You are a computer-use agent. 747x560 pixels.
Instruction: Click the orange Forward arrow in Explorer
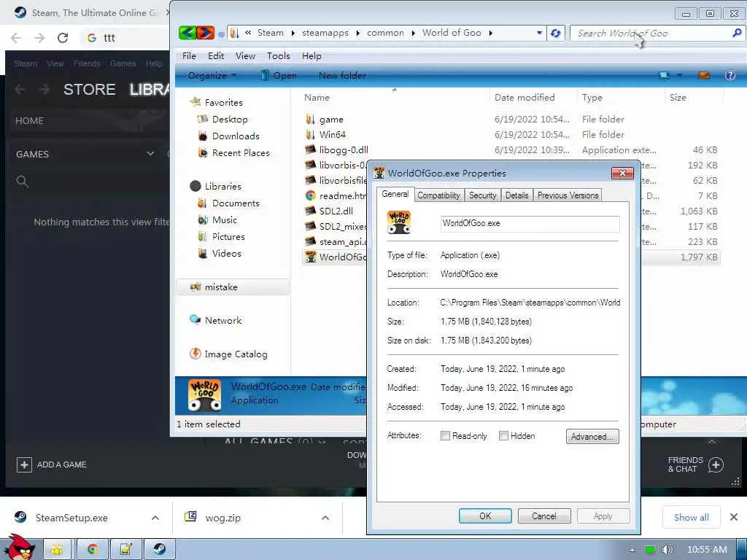pos(205,32)
